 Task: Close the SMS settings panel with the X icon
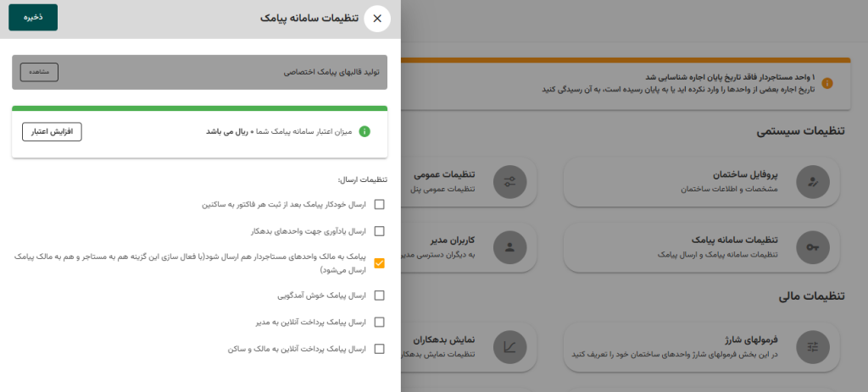377,18
